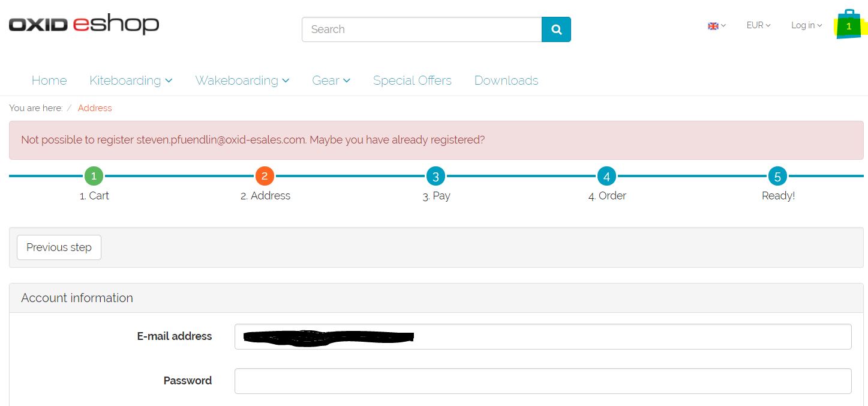Click the step 3 Pay circle
The width and height of the screenshot is (868, 406).
click(435, 176)
